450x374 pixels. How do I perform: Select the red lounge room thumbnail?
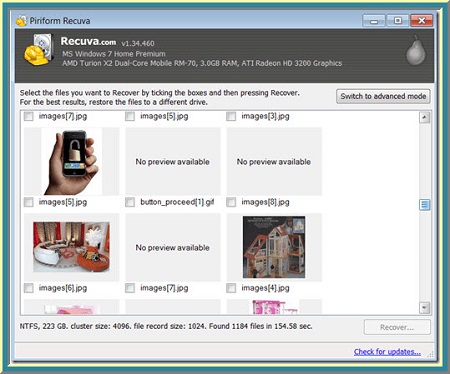click(71, 247)
